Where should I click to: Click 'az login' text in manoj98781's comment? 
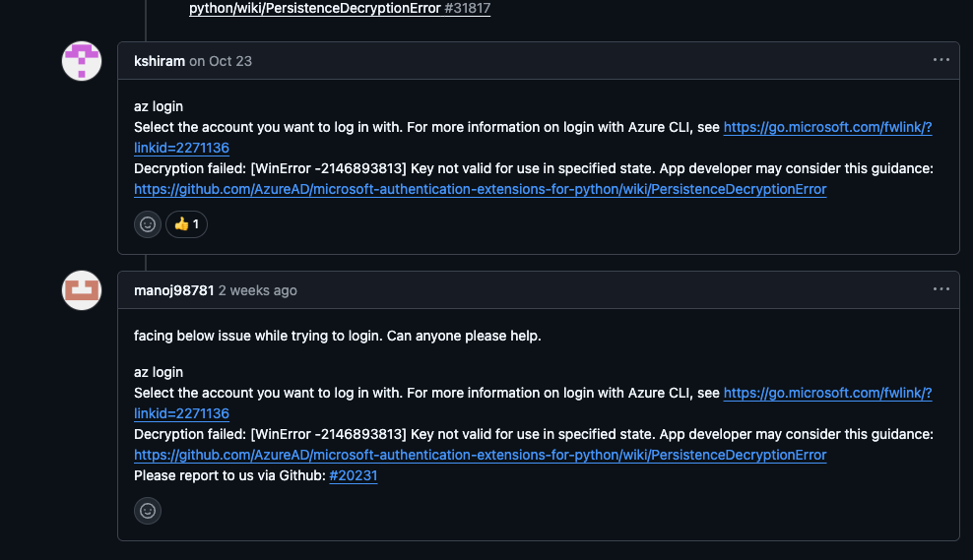click(159, 373)
